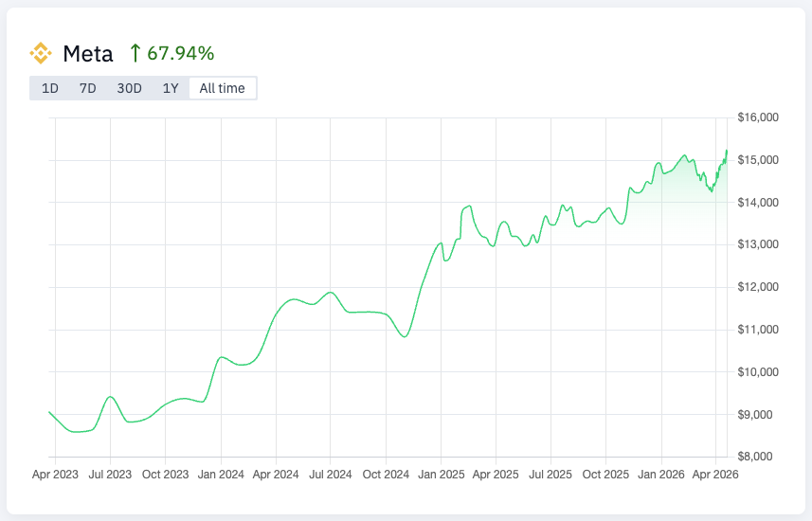Click the $15,000 axis label
Screen dimensions: 812x521
pyautogui.click(x=758, y=160)
